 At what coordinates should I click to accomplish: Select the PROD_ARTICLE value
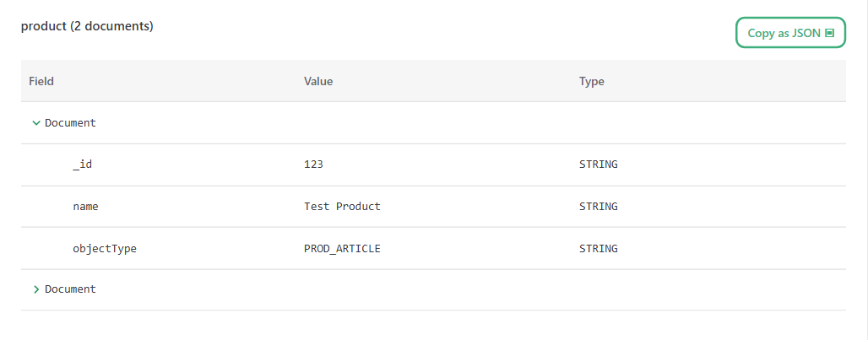342,249
